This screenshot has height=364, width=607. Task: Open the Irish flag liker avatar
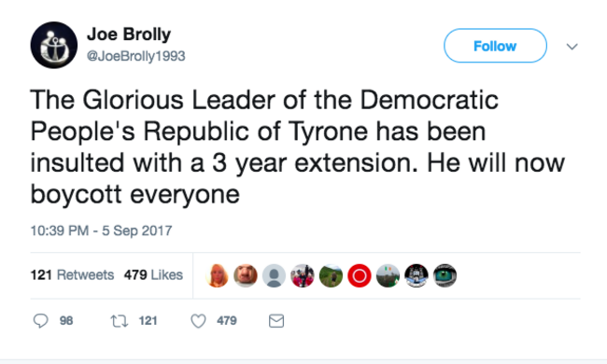pos(388,276)
